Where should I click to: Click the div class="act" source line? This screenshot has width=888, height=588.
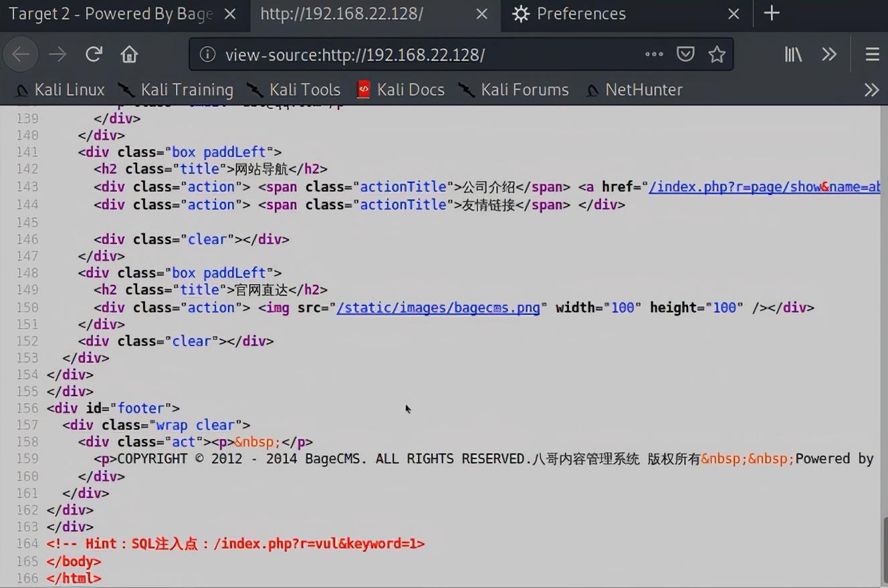click(x=195, y=442)
